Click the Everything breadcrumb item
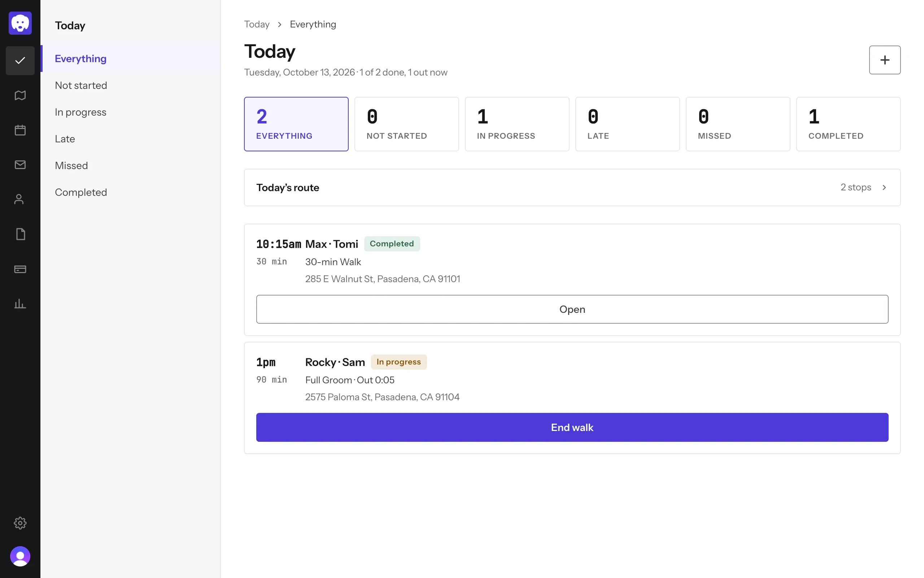Screen dimensions: 924x578 coord(313,25)
